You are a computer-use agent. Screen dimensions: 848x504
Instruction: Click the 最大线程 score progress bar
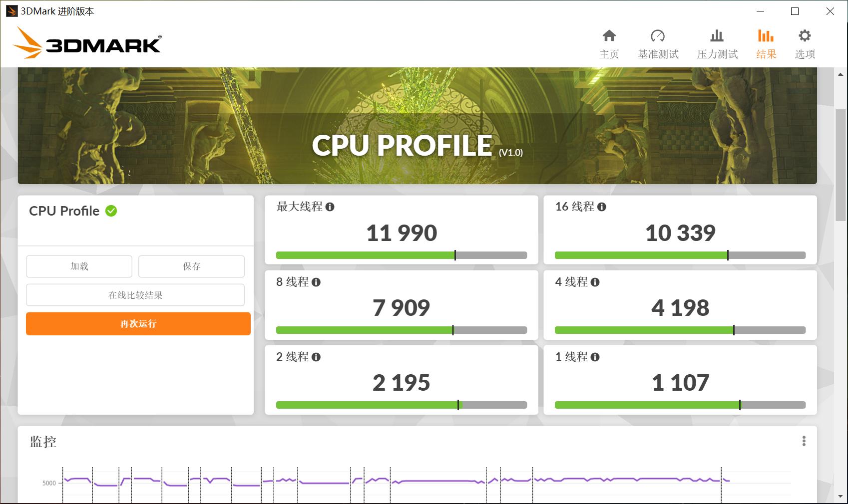(401, 255)
